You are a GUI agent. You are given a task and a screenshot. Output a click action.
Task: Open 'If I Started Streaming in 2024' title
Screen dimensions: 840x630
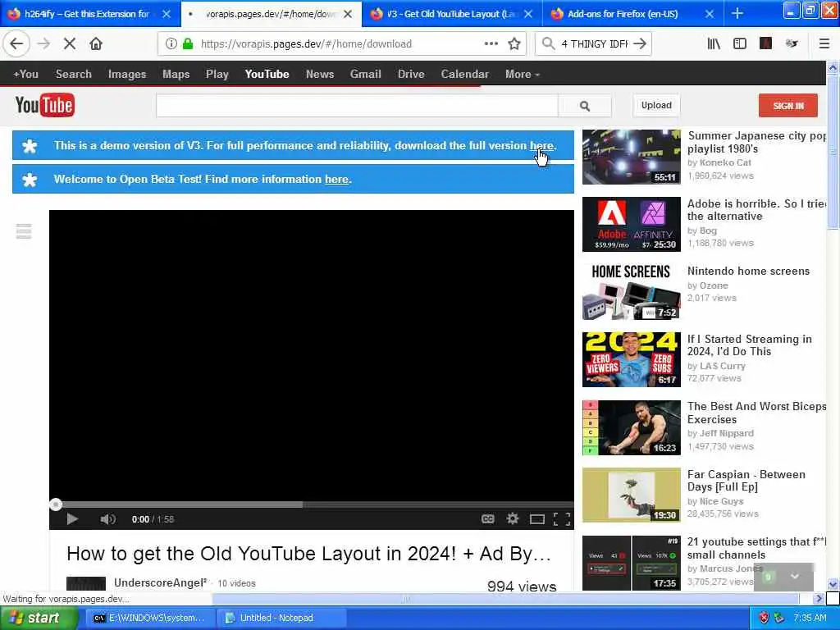pos(750,345)
